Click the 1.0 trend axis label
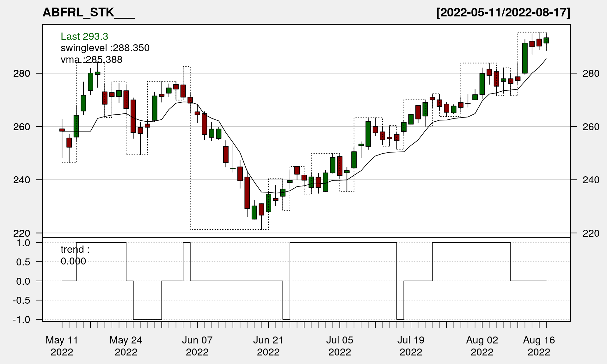This screenshot has width=607, height=364. [23, 243]
